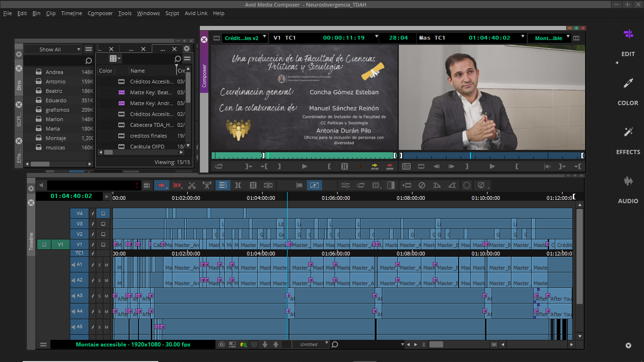Click the Quick Transition icon in timeline toolbar
644x362 pixels.
click(x=390, y=185)
